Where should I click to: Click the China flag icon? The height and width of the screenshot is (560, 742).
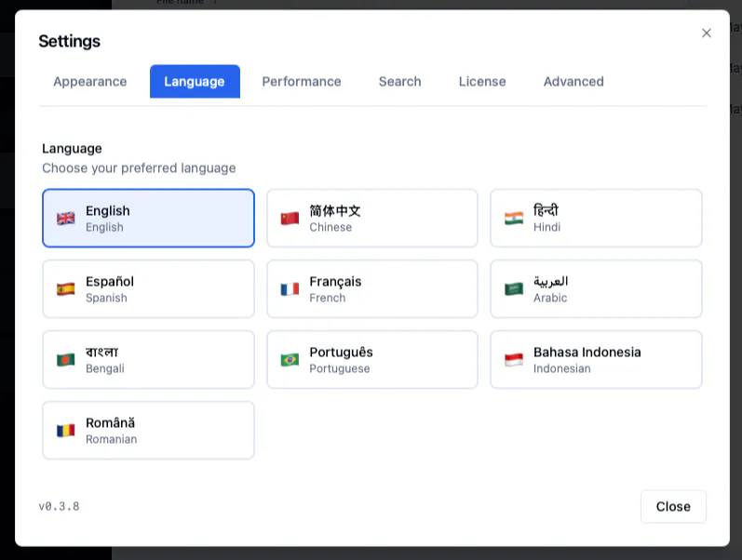290,218
